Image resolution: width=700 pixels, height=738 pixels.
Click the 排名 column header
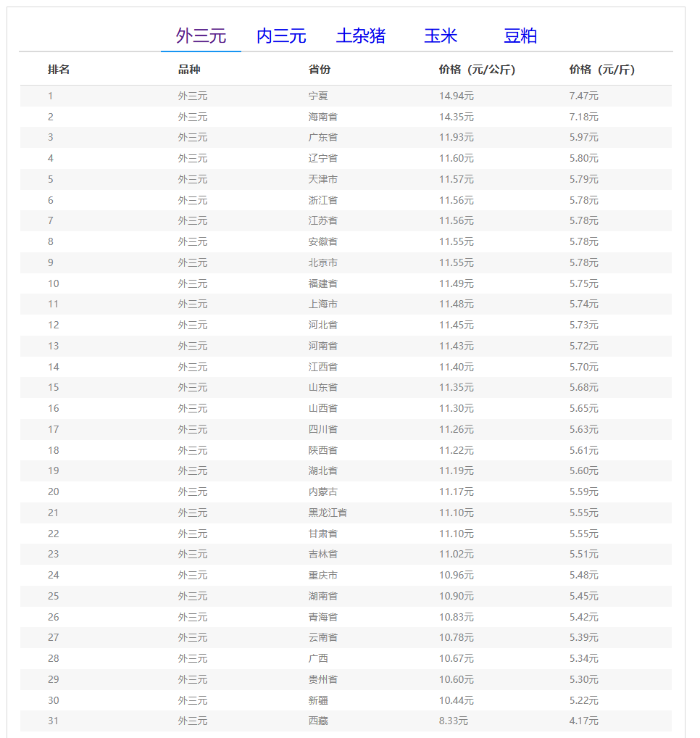click(59, 70)
